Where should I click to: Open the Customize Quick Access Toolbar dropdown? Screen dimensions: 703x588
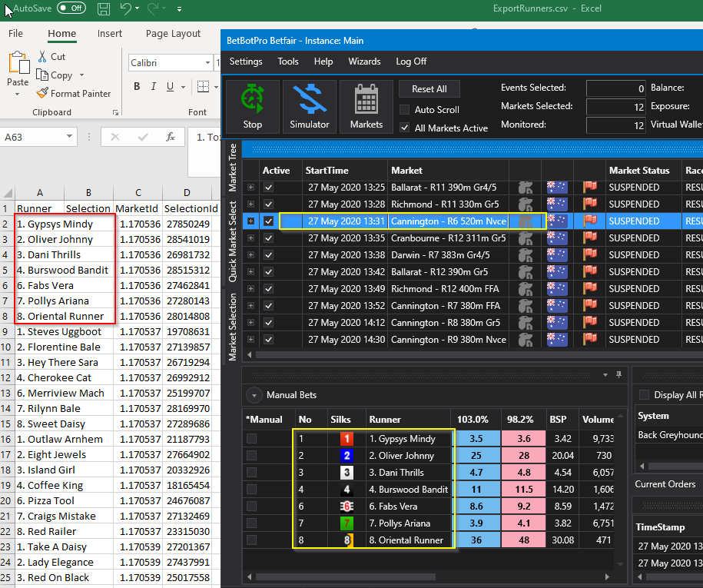pyautogui.click(x=179, y=8)
